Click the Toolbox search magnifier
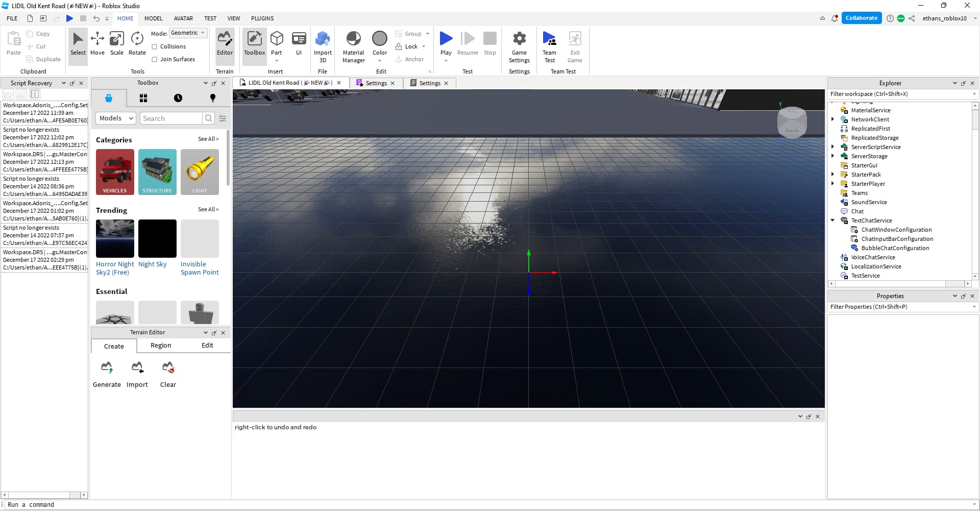The width and height of the screenshot is (980, 515). (x=208, y=118)
